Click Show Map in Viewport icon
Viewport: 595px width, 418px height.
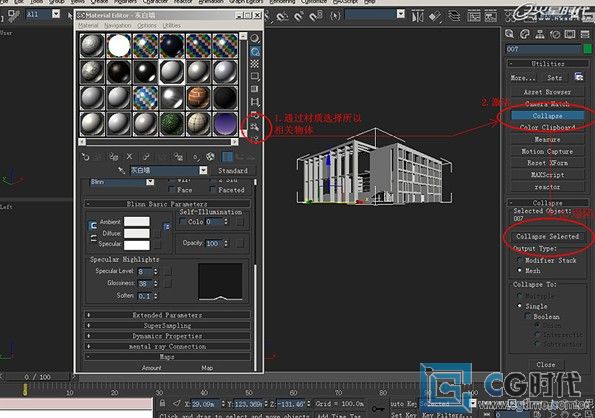(210, 157)
